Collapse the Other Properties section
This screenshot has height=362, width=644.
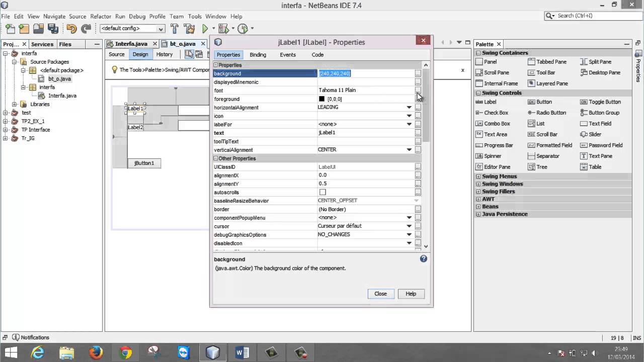(x=216, y=158)
